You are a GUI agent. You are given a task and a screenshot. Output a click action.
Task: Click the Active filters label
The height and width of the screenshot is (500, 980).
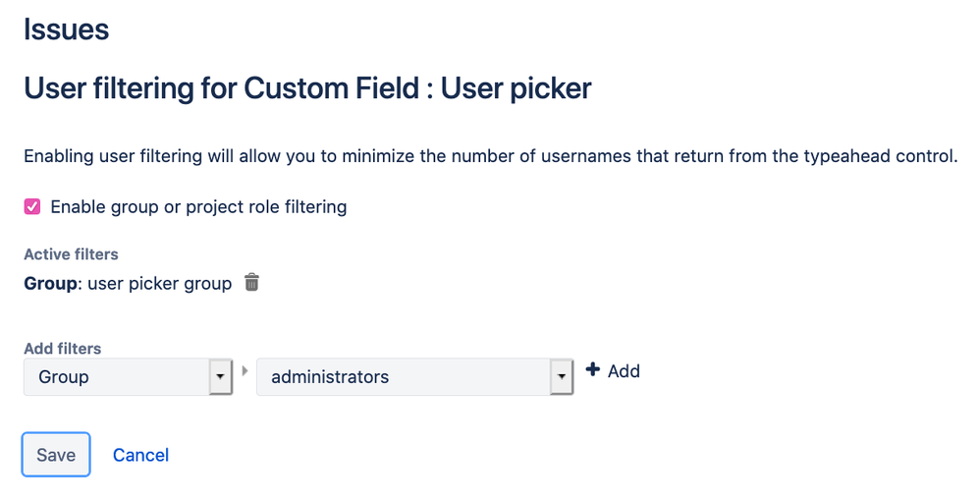71,254
